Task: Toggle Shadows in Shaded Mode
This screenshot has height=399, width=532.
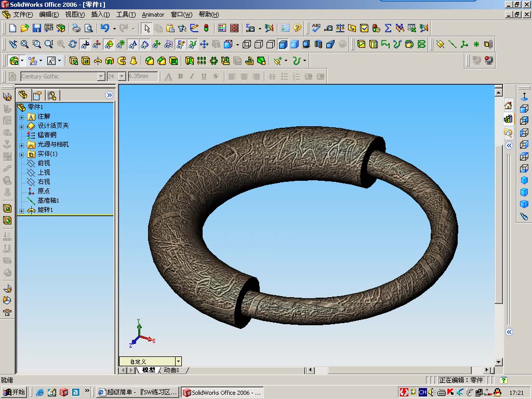Action: [x=307, y=44]
